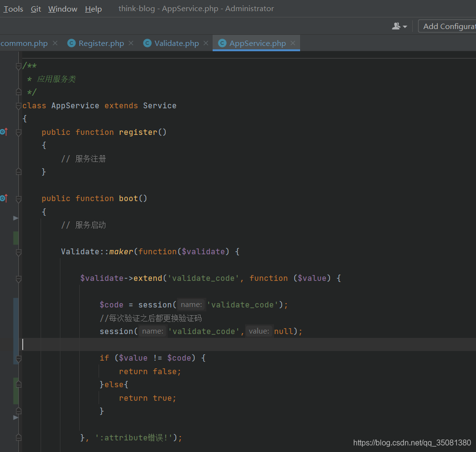The width and height of the screenshot is (476, 452).
Task: Click the Add Configuration button
Action: (x=449, y=26)
